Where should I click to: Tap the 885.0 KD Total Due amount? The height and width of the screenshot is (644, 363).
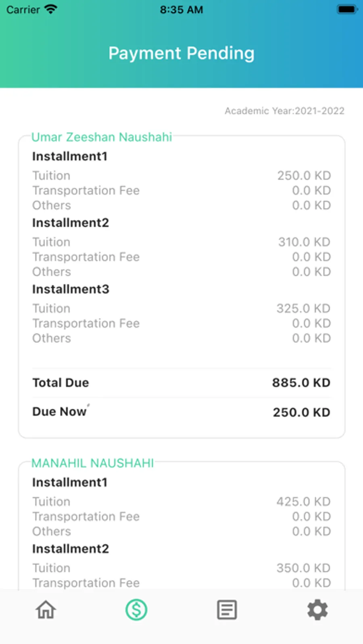coord(301,383)
